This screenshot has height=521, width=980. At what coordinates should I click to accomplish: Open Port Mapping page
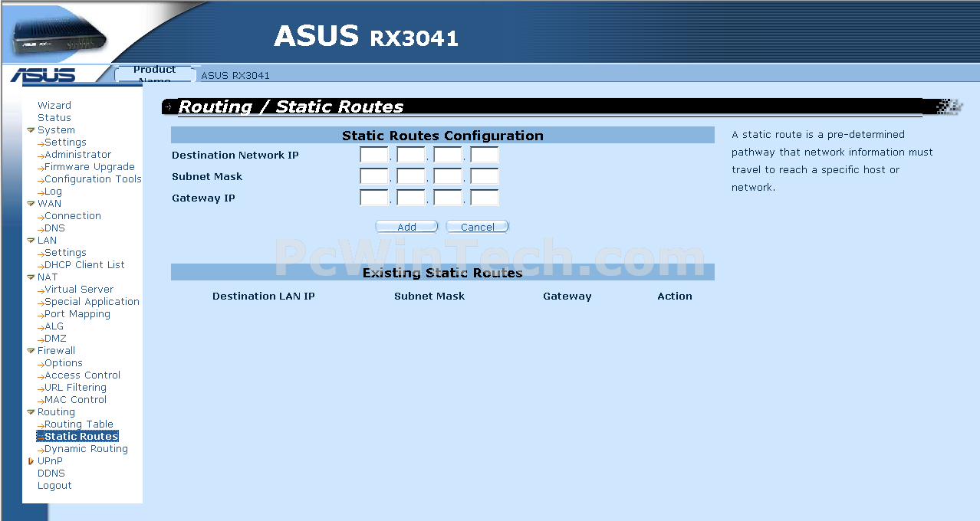pyautogui.click(x=77, y=314)
